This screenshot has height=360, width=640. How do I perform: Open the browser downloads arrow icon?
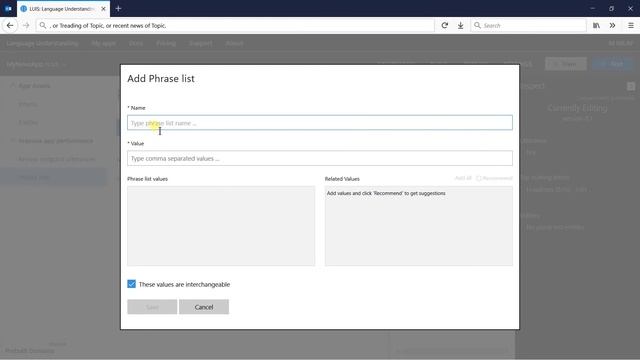[x=460, y=25]
